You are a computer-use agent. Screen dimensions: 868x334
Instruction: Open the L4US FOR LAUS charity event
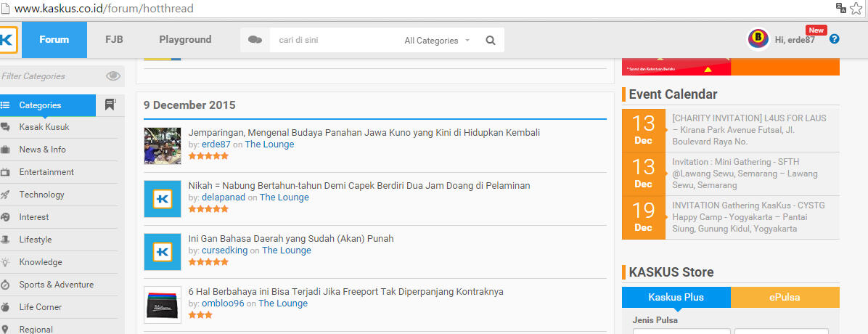[x=750, y=130]
